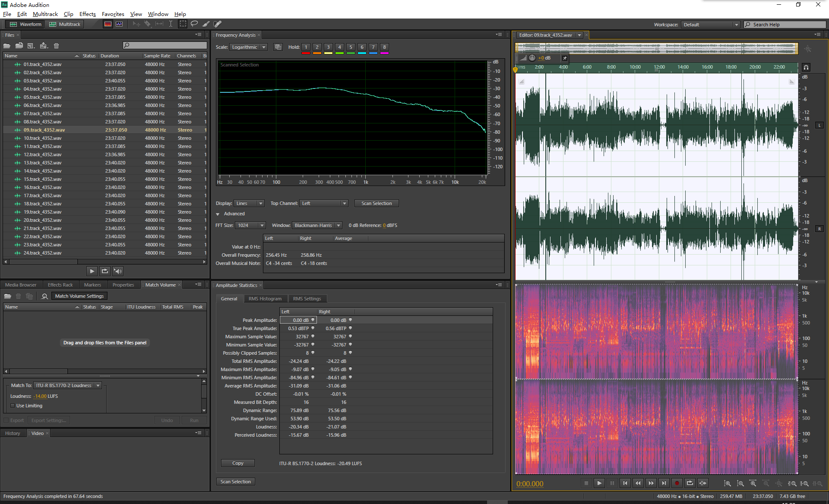Toggle the Left channel L enable button
This screenshot has height=504, width=829.
[x=820, y=126]
